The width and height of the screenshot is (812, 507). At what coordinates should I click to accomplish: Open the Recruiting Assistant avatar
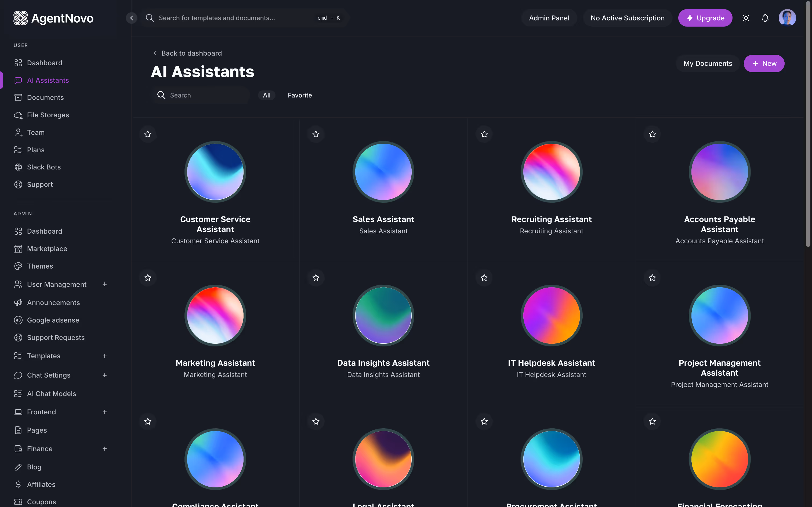point(552,172)
